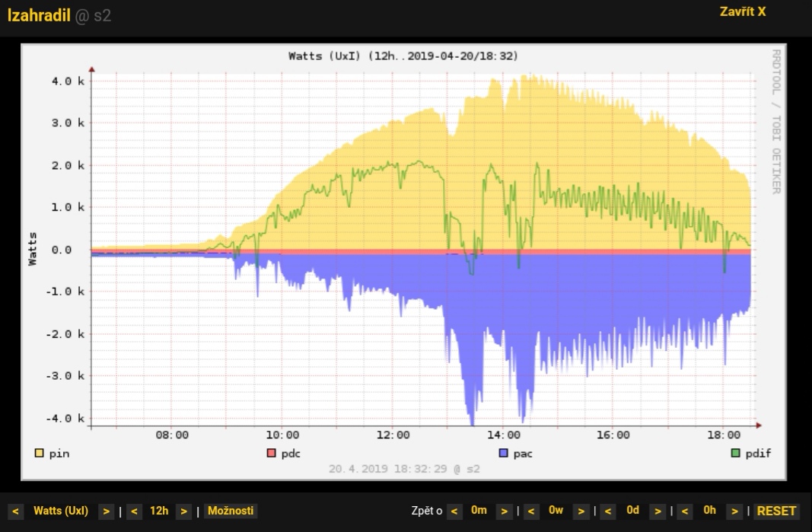
Task: Click the green pdif legend swatch
Action: tap(735, 454)
